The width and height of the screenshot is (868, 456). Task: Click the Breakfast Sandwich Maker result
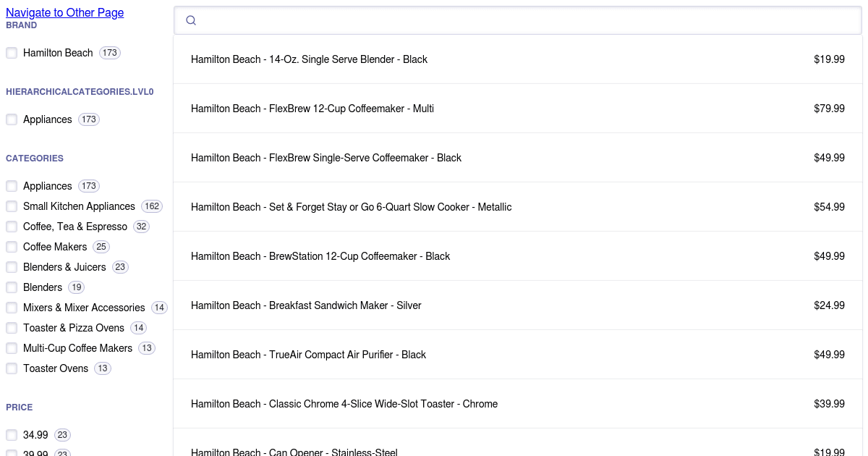coord(306,305)
